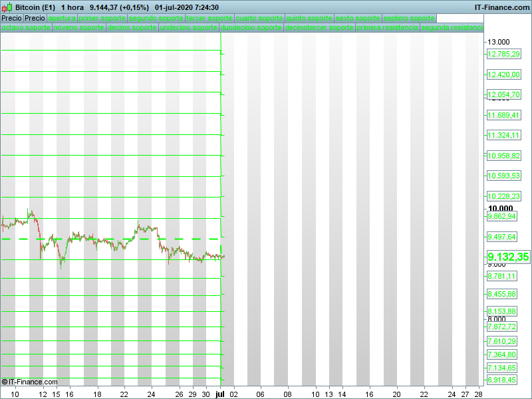Click the first 'Precio' label button

click(11, 19)
